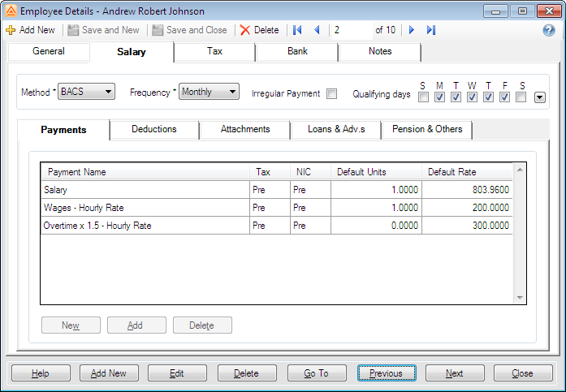This screenshot has width=566, height=392.
Task: Open the Deductions sub-tab
Action: click(x=153, y=129)
